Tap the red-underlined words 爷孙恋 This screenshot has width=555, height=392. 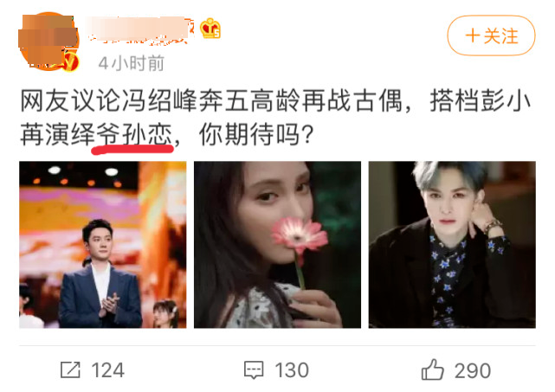(x=134, y=135)
